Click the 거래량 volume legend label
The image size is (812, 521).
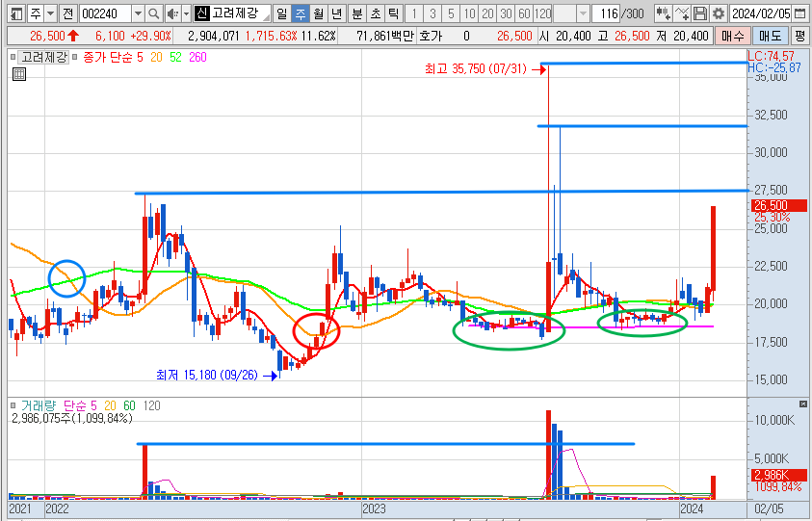click(x=38, y=405)
